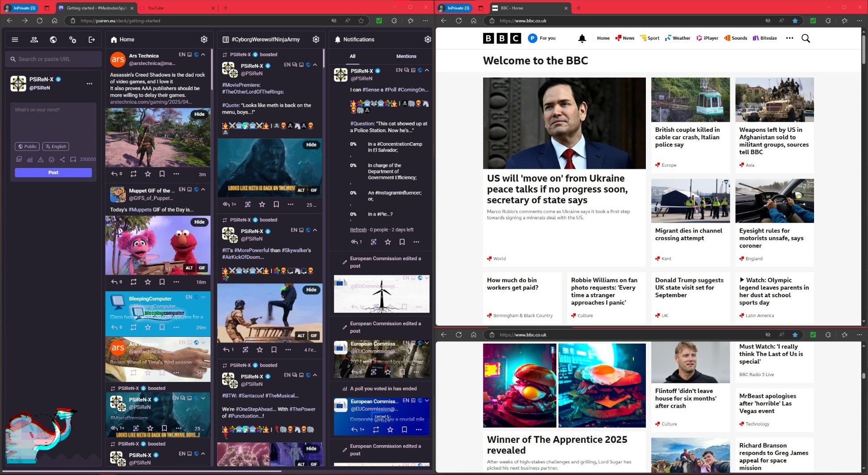This screenshot has height=475, width=868.
Task: Collapse the #MorePowerful Skywalker post
Action: pyautogui.click(x=315, y=230)
